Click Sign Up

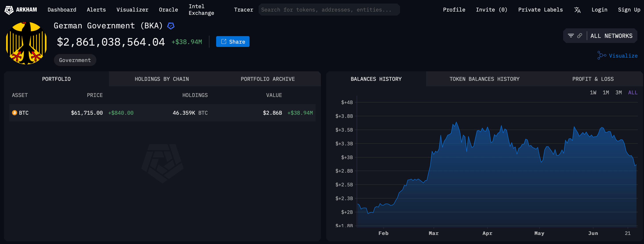coord(629,10)
